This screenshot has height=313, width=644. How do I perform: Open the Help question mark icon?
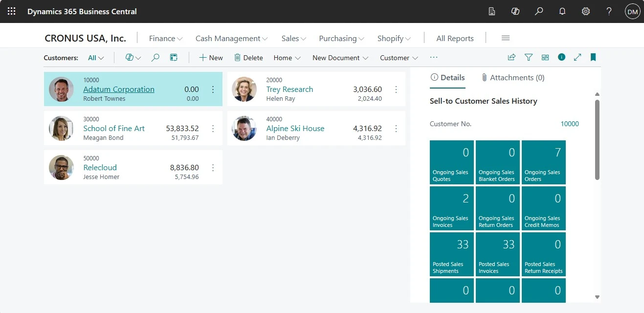pos(609,11)
